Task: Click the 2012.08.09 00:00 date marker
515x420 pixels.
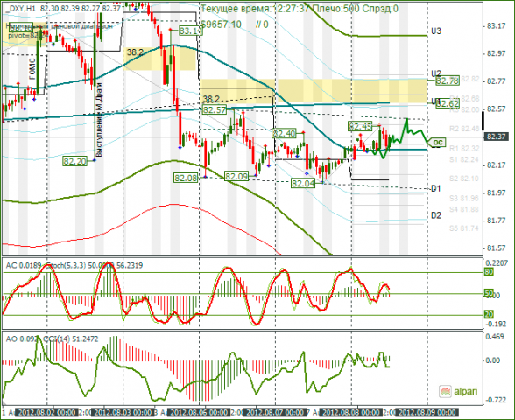Action: pyautogui.click(x=427, y=412)
